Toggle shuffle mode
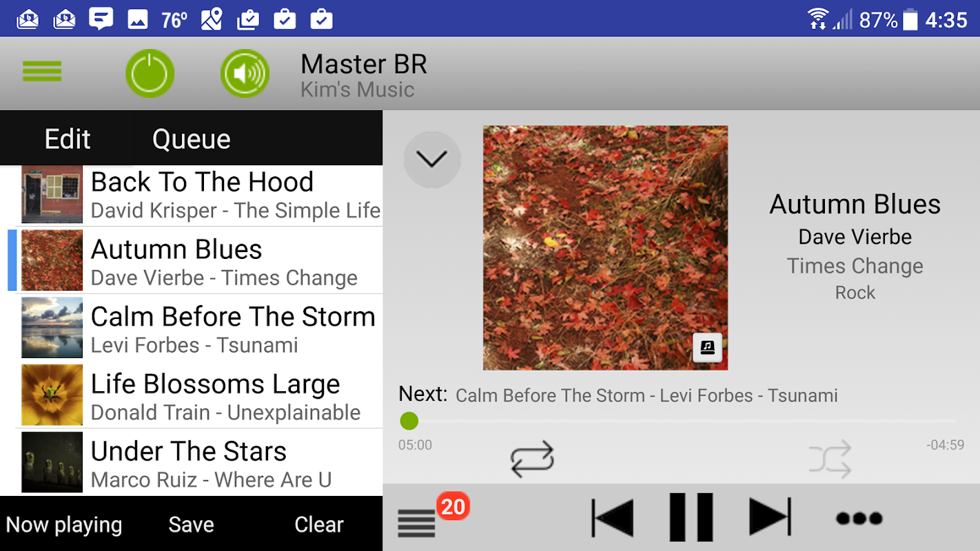The width and height of the screenshot is (980, 551). pos(830,459)
